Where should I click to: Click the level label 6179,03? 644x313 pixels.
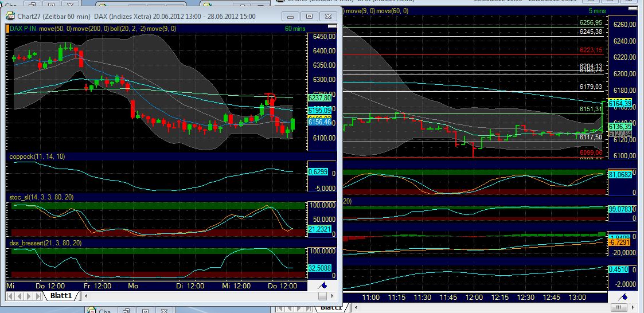(x=591, y=87)
